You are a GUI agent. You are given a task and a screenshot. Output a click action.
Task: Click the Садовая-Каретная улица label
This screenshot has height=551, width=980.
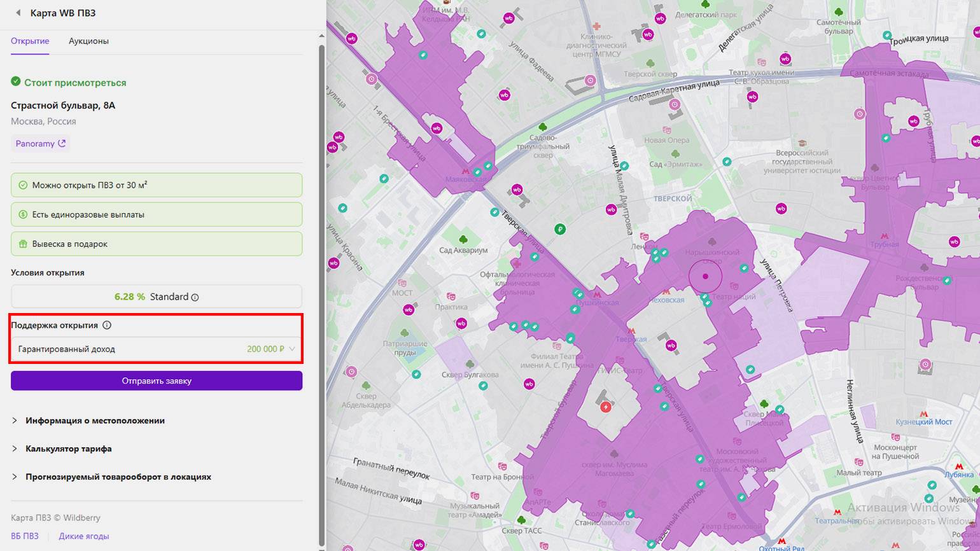pos(674,92)
